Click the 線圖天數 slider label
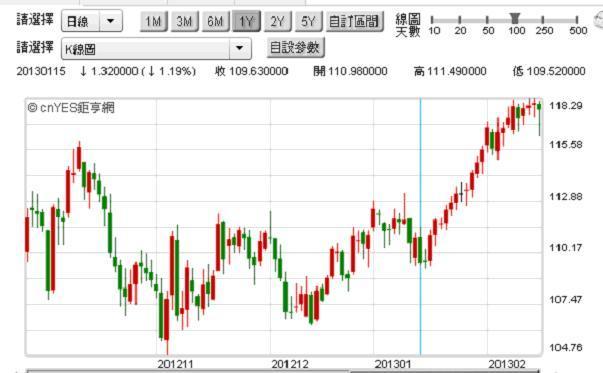Screen dimensions: 603x373 [408, 25]
